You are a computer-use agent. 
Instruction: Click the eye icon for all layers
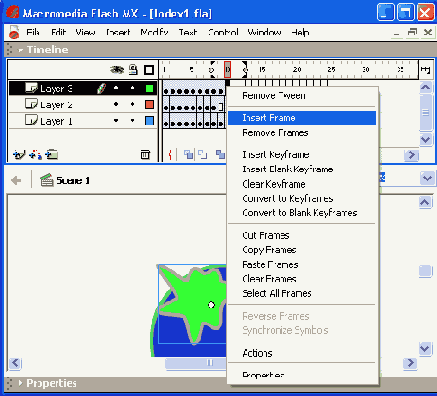[117, 69]
